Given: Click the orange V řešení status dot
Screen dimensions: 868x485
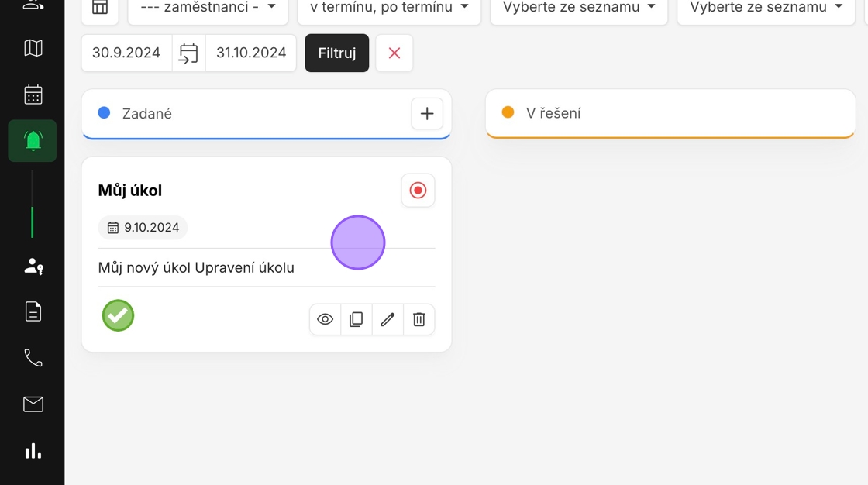Looking at the screenshot, I should pos(508,112).
